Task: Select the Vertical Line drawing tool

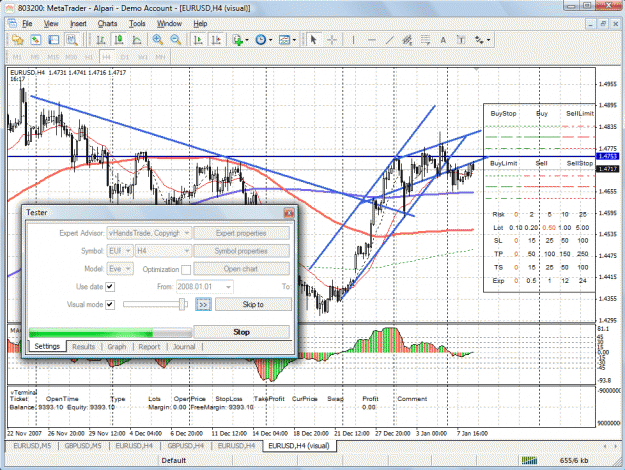Action: click(353, 40)
